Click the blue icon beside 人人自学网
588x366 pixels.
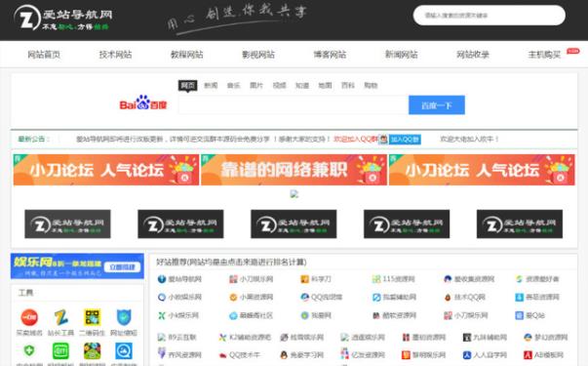coord(467,354)
